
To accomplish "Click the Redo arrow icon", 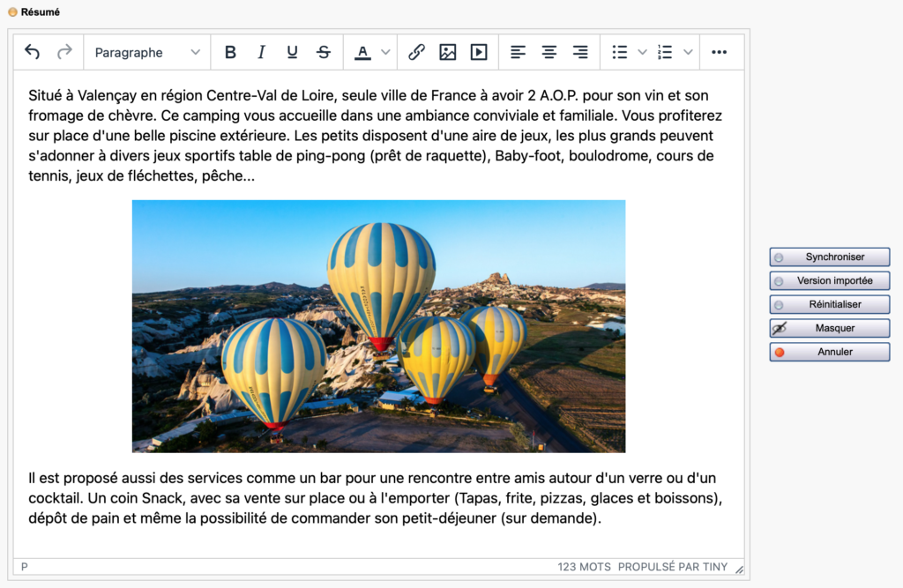I will 64,52.
